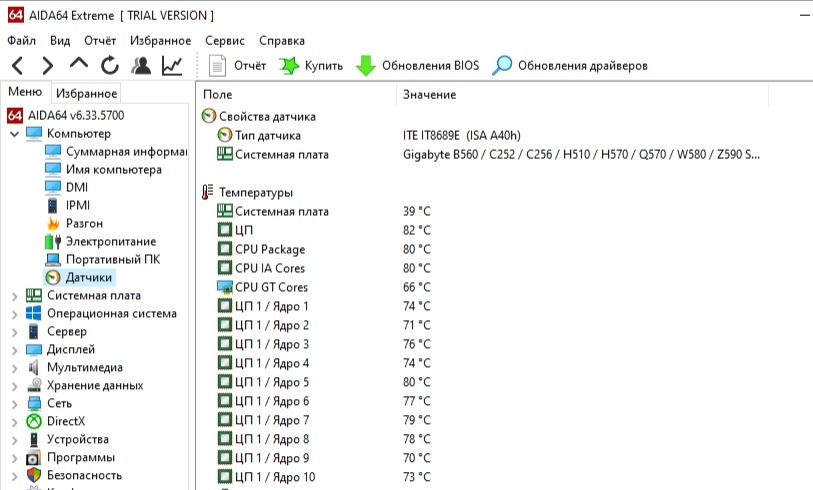
Task: Open the Сервис menu
Action: [x=224, y=41]
